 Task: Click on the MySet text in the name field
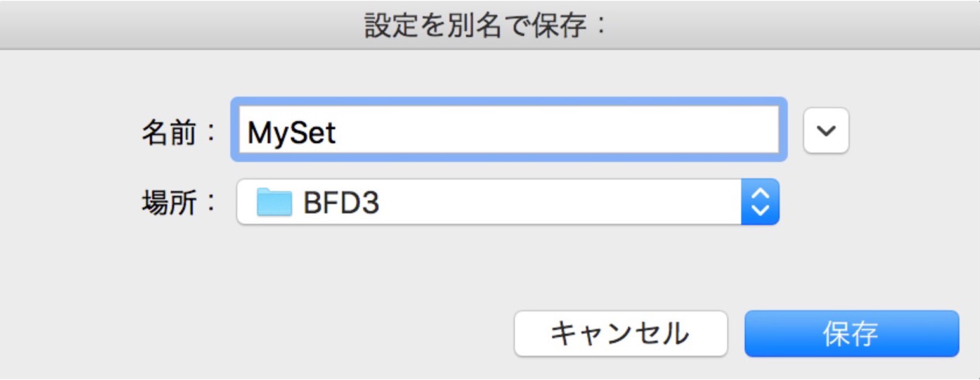(291, 133)
